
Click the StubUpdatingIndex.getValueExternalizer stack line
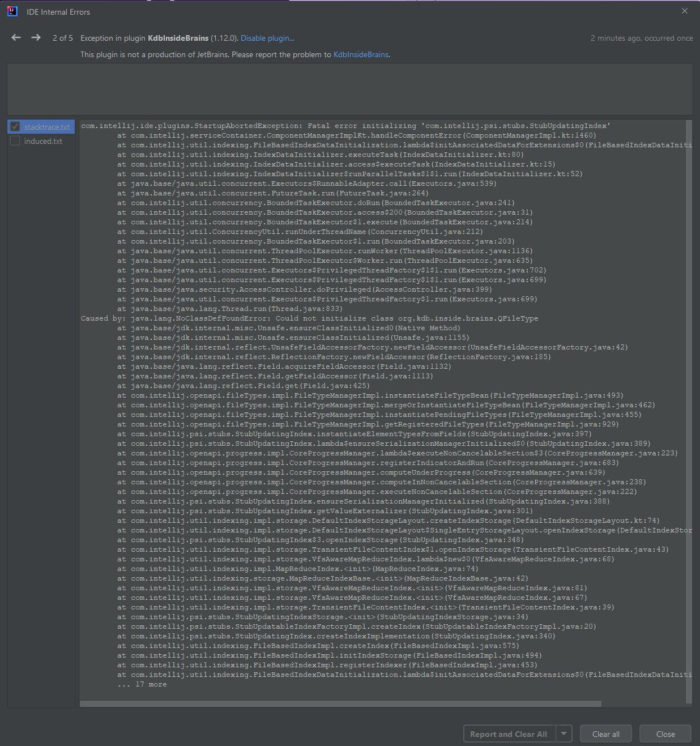pyautogui.click(x=325, y=511)
